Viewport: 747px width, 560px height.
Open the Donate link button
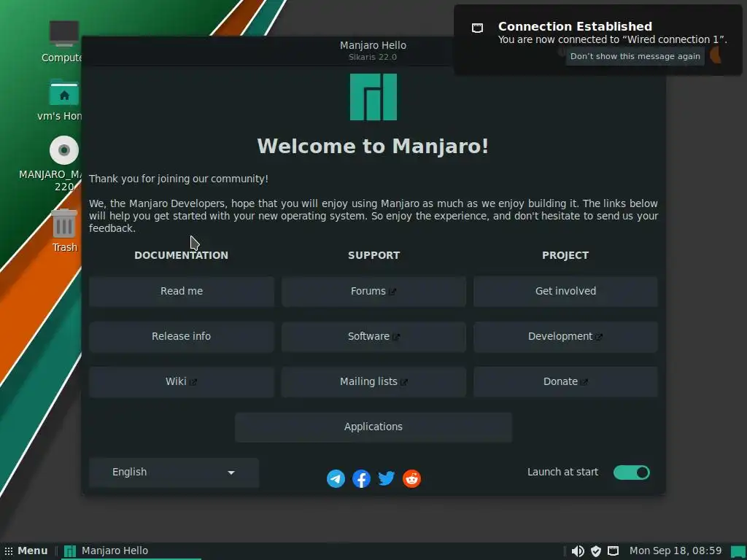click(x=565, y=381)
